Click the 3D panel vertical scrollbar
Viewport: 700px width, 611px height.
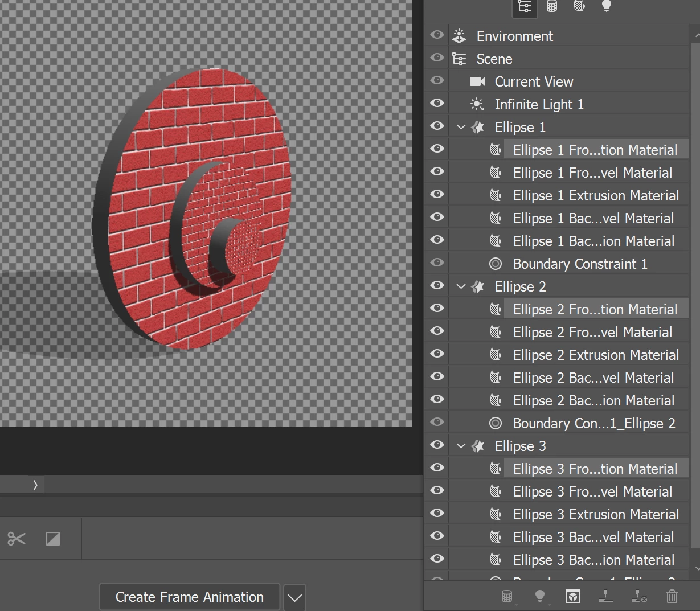tap(695, 293)
